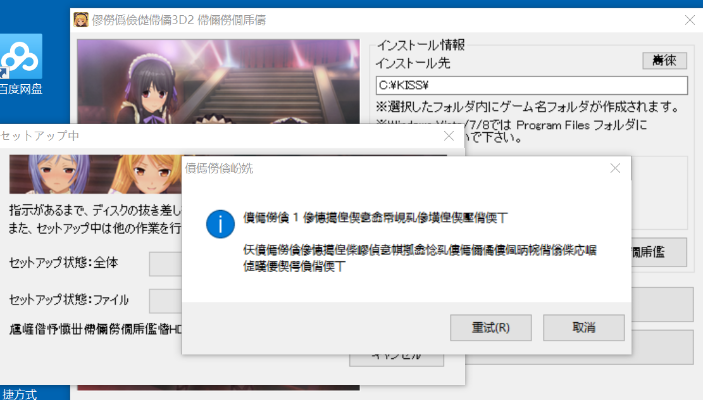Screen dimensions: 703x400
Task: Click the 指示があるまで instruction text
Action: coord(95,210)
